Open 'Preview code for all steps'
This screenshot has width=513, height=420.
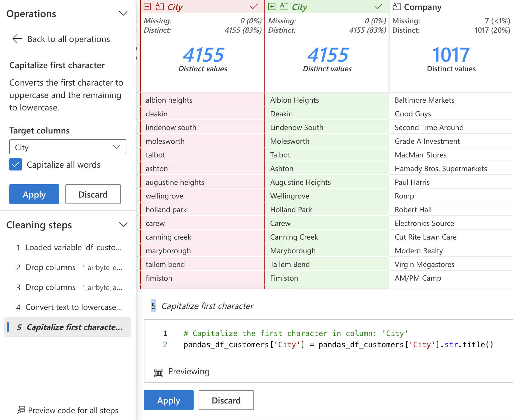click(73, 410)
